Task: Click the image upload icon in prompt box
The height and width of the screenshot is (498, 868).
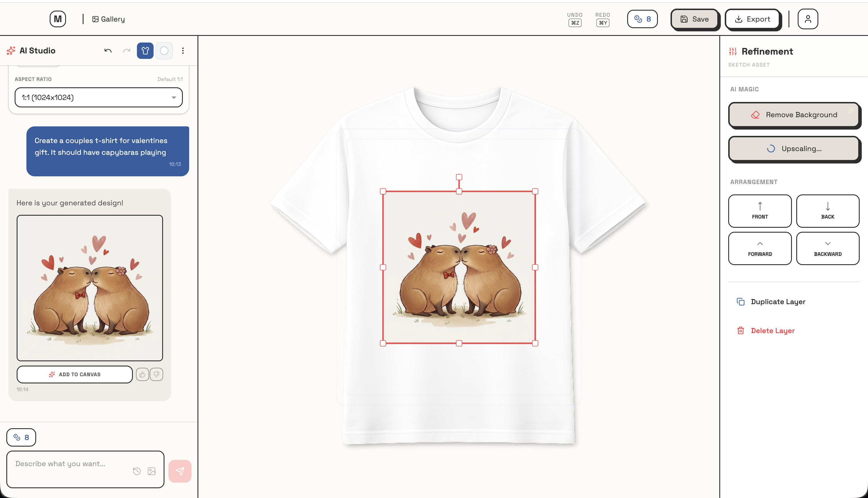Action: (152, 471)
